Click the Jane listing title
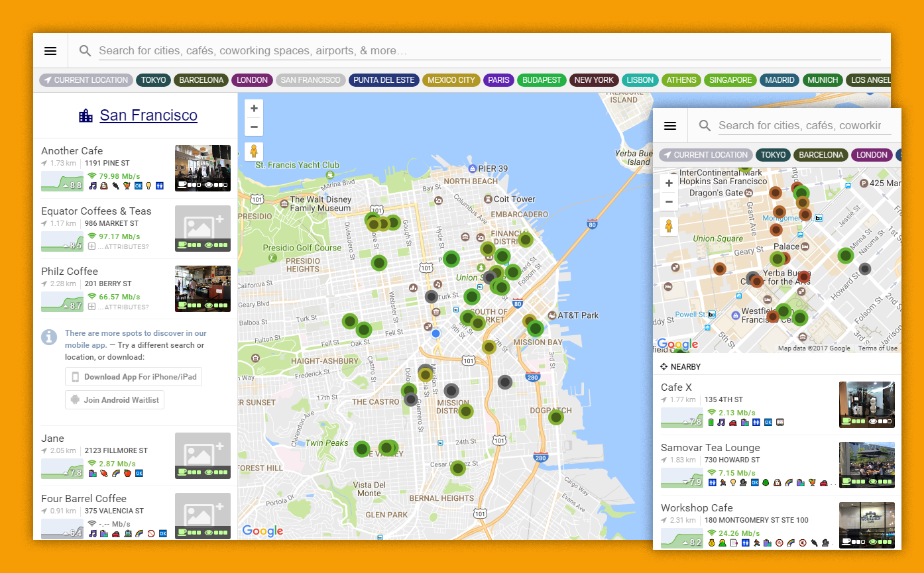 click(x=53, y=438)
